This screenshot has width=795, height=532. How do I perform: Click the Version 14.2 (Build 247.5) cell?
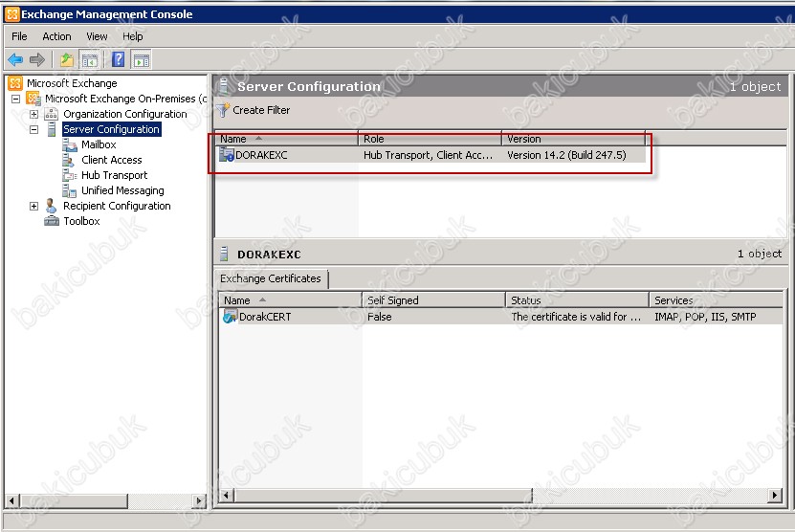[x=567, y=155]
